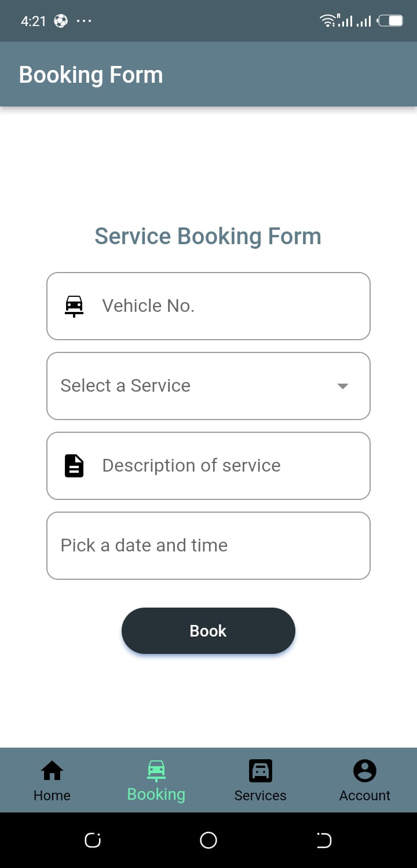The height and width of the screenshot is (868, 417).
Task: Tap the green Booking car icon
Action: tap(156, 771)
